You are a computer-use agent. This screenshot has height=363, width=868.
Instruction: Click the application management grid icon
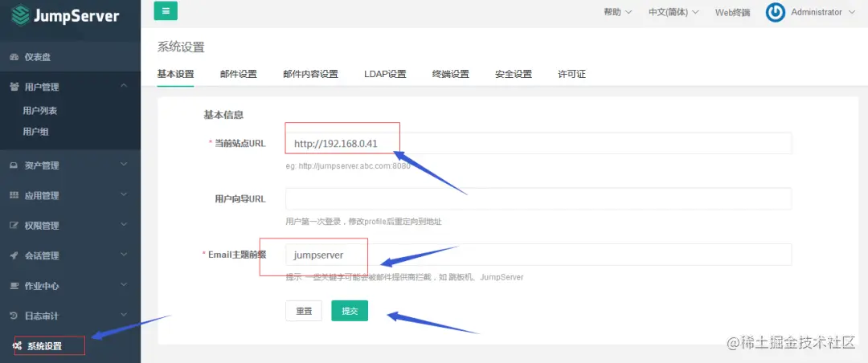pos(14,195)
